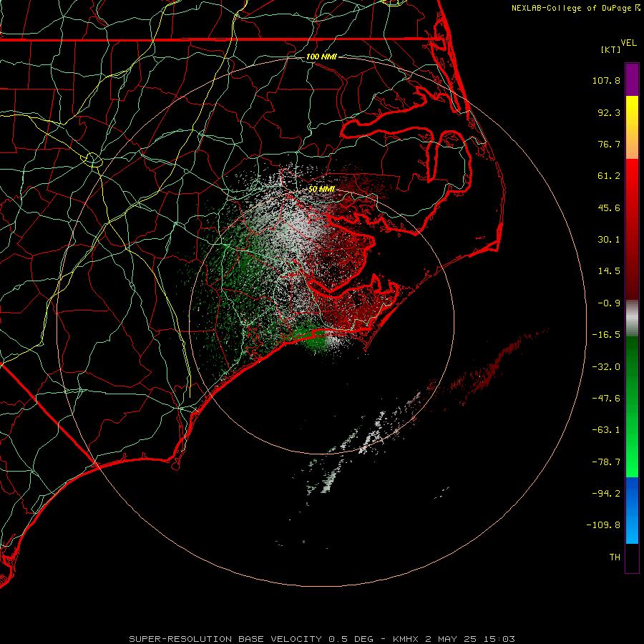Image resolution: width=644 pixels, height=644 pixels.
Task: Click the [KT] units label
Action: click(611, 49)
